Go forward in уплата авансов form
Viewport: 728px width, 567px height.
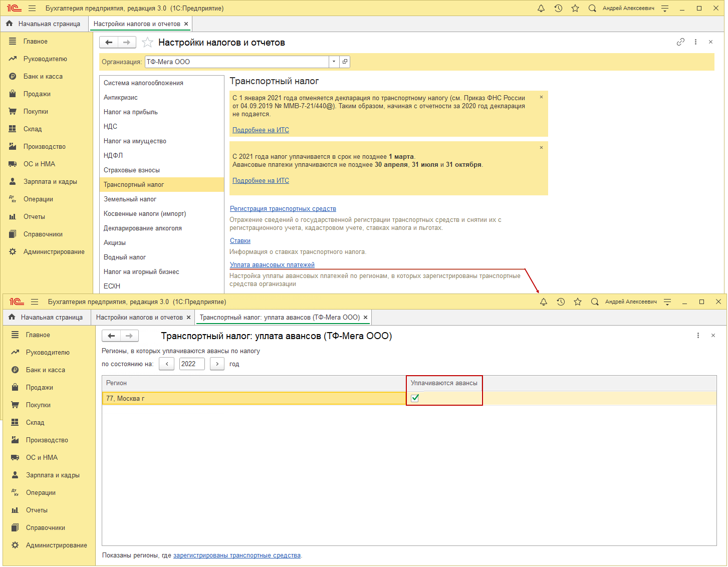[x=129, y=336]
